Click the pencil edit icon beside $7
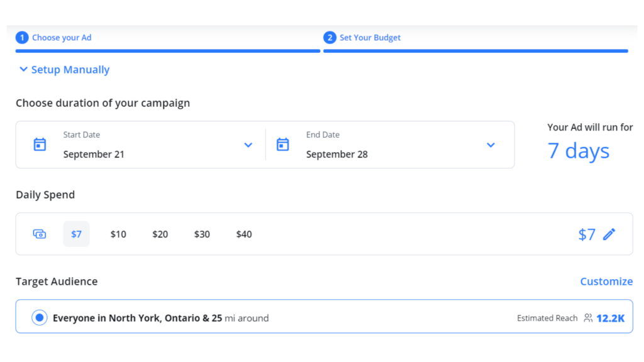This screenshot has height=362, width=644. click(x=609, y=234)
